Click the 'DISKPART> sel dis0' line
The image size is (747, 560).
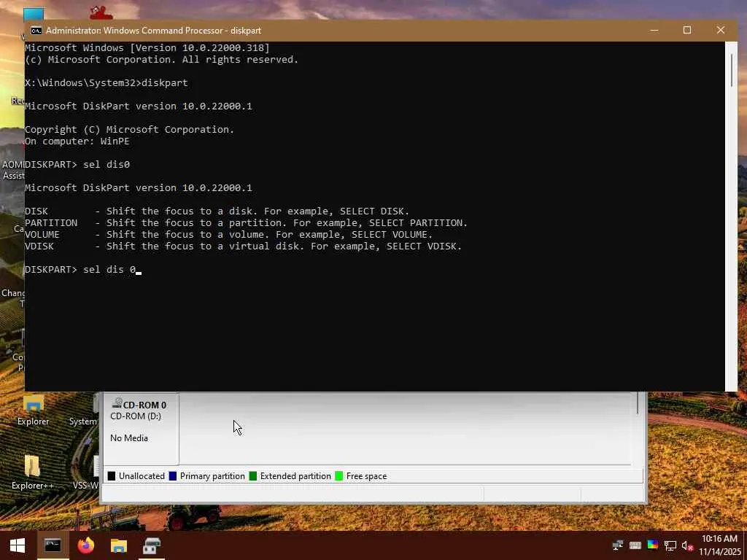click(77, 164)
